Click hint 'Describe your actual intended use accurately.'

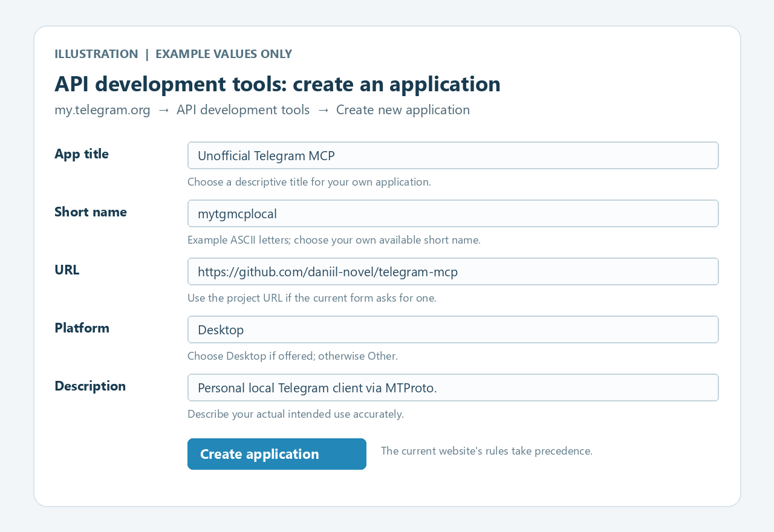tap(296, 414)
